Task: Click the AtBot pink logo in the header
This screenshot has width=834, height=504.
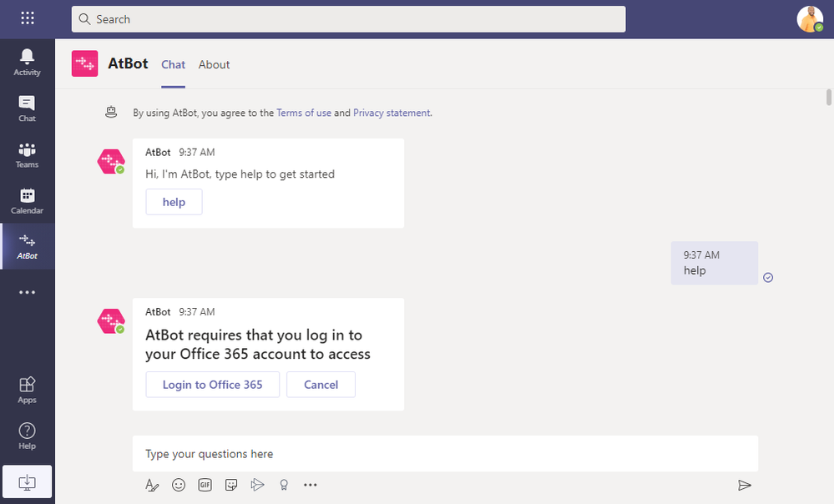Action: tap(84, 63)
